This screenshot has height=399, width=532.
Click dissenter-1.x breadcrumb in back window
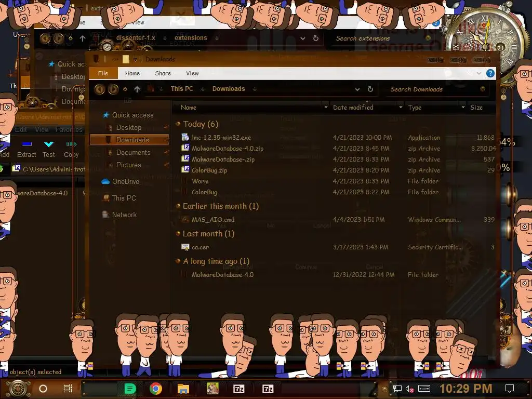tap(136, 37)
